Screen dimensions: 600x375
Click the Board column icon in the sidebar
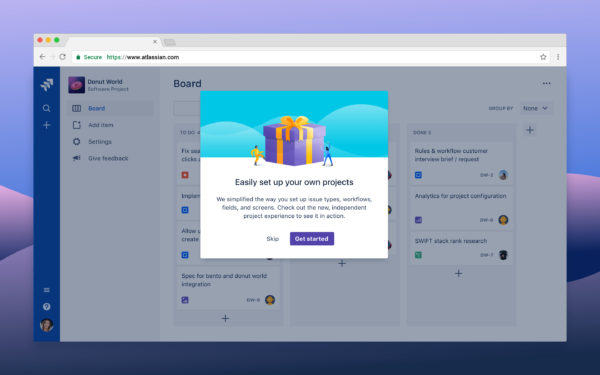pyautogui.click(x=77, y=108)
